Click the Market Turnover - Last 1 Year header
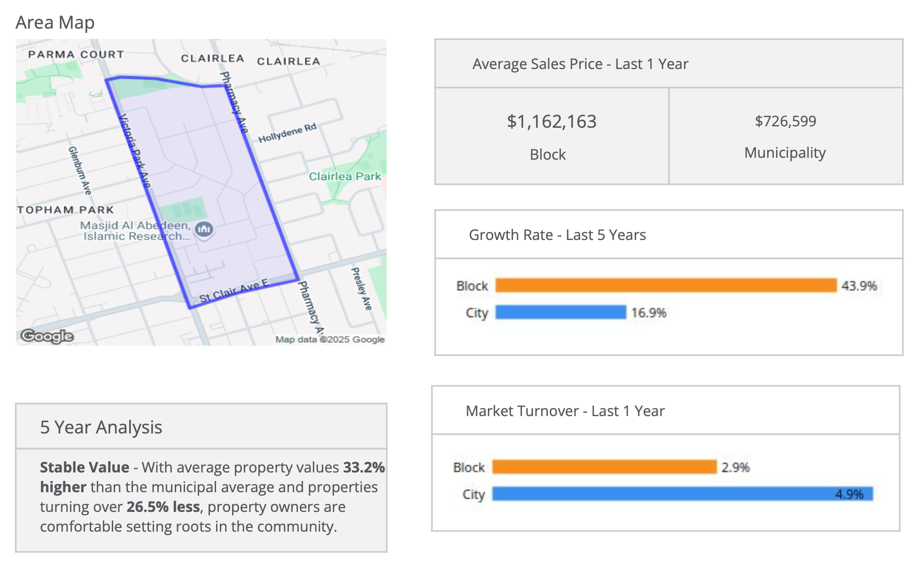918x588 pixels. 565,411
